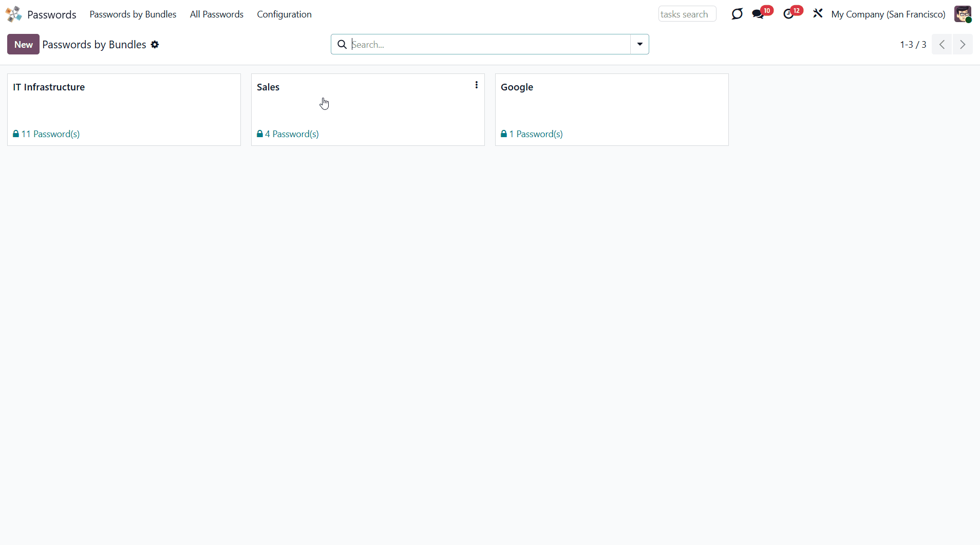The width and height of the screenshot is (980, 545).
Task: Open the activities clock icon with 12 badge
Action: (788, 14)
